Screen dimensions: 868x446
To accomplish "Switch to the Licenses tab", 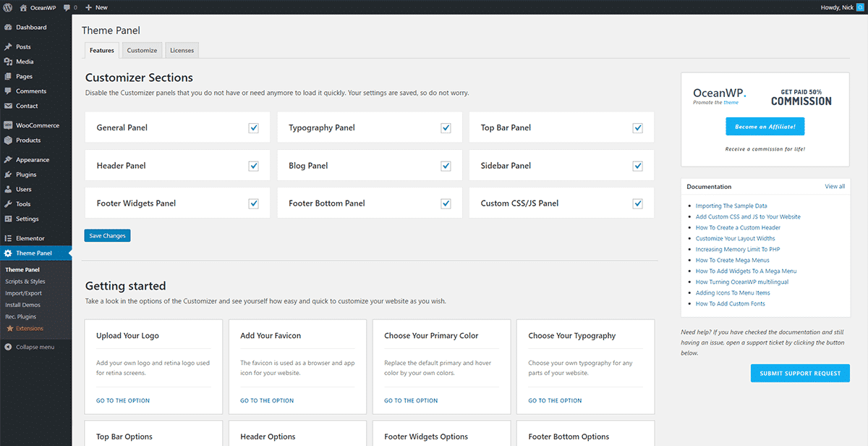I will [182, 51].
